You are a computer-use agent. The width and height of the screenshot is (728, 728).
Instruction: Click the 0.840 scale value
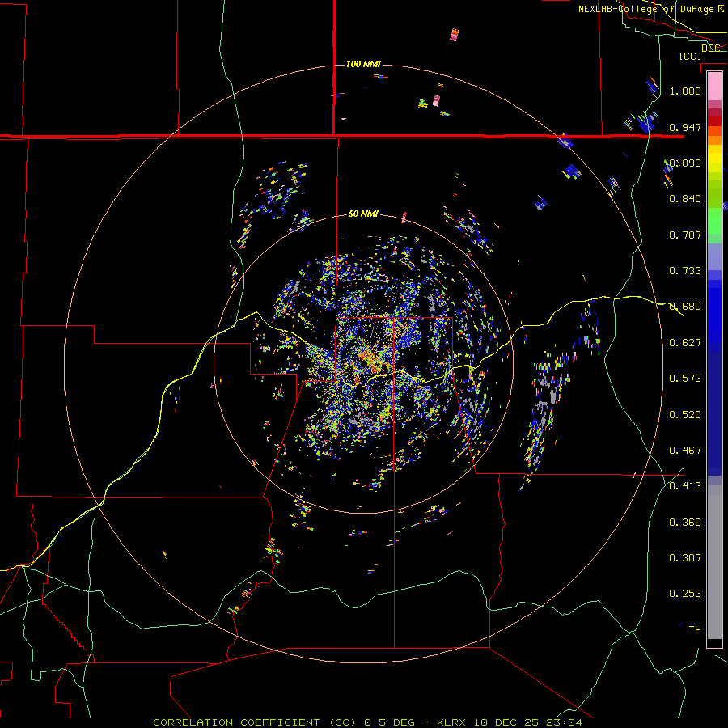click(685, 199)
